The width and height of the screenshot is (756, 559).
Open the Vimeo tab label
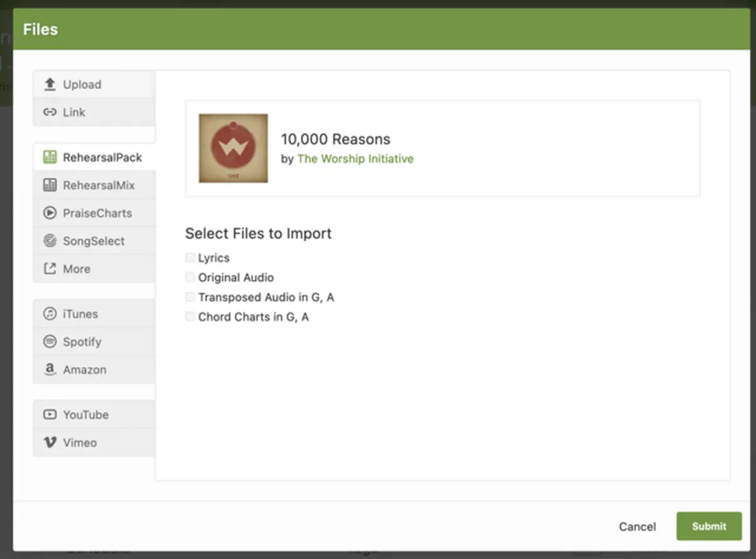click(80, 442)
